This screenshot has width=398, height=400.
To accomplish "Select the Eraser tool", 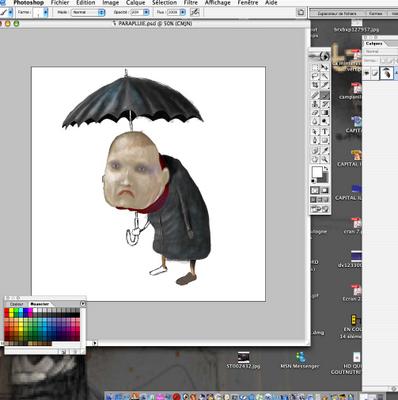I will pos(315,113).
